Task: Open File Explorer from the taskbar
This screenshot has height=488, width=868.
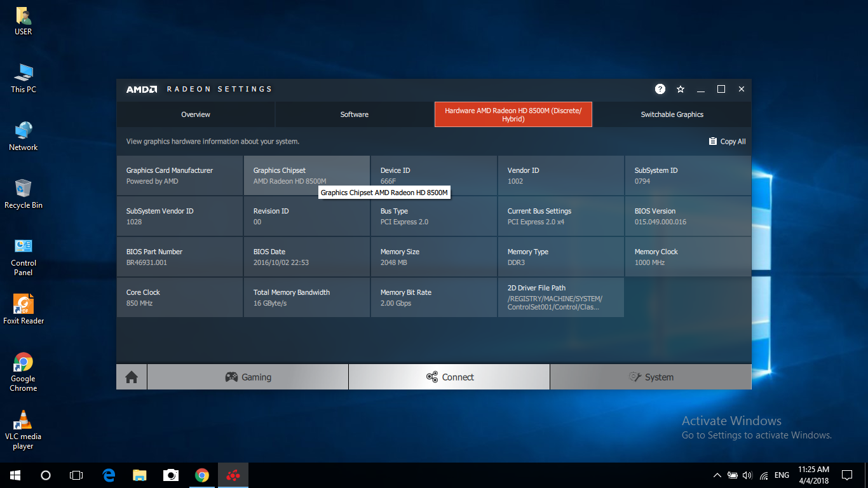Action: [139, 475]
